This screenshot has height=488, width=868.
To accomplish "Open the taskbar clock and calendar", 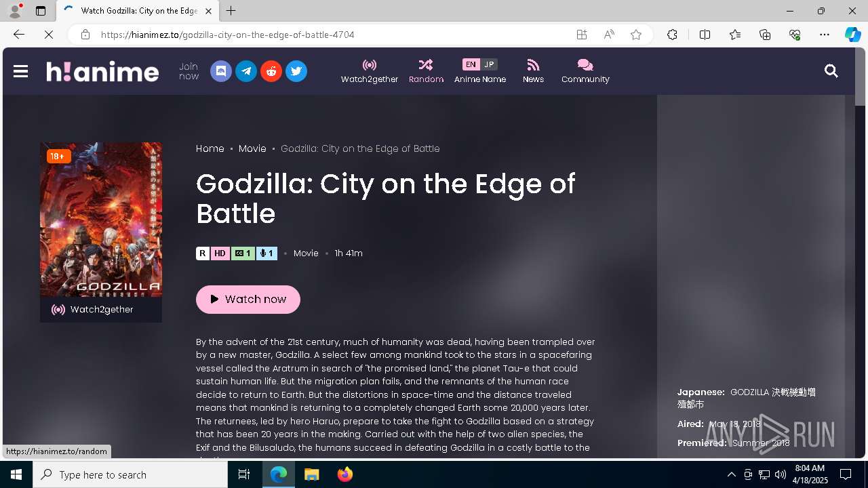I will point(810,474).
